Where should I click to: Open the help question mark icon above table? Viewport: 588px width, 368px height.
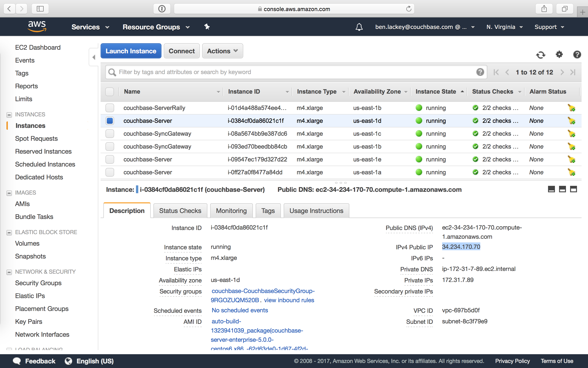coord(577,54)
